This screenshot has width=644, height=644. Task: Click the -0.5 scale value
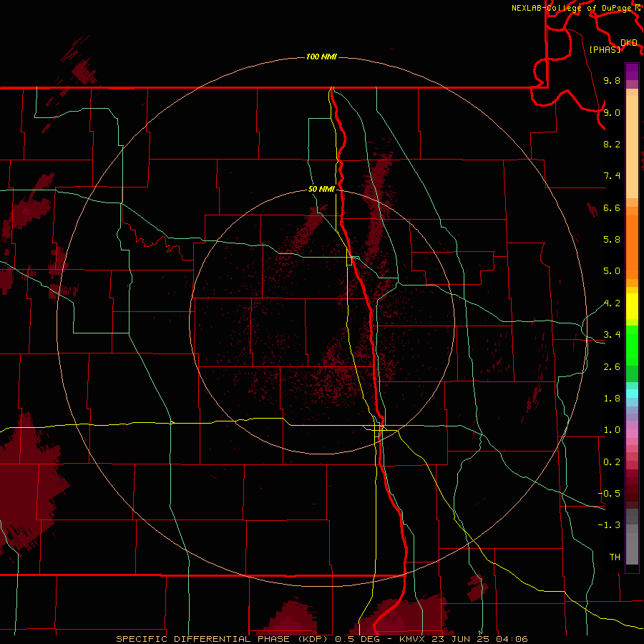(x=609, y=493)
